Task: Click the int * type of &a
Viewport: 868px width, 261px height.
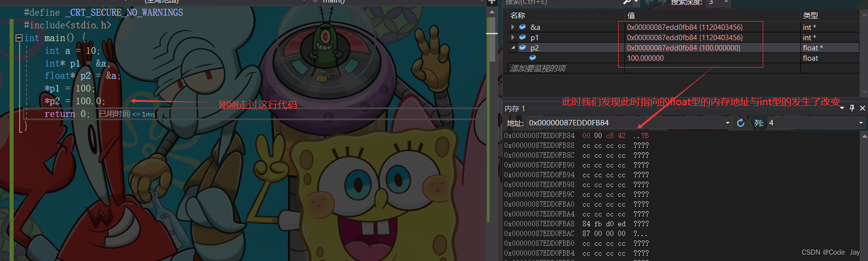Action: 809,27
